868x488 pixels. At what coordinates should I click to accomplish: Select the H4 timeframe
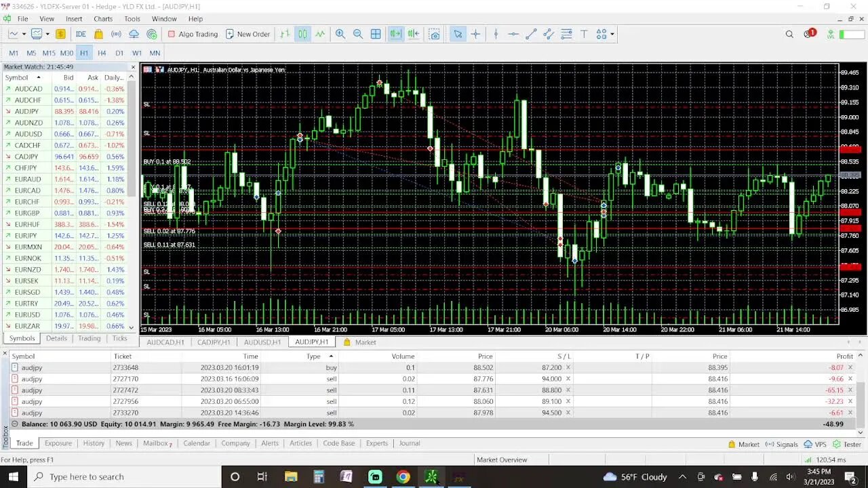[102, 53]
